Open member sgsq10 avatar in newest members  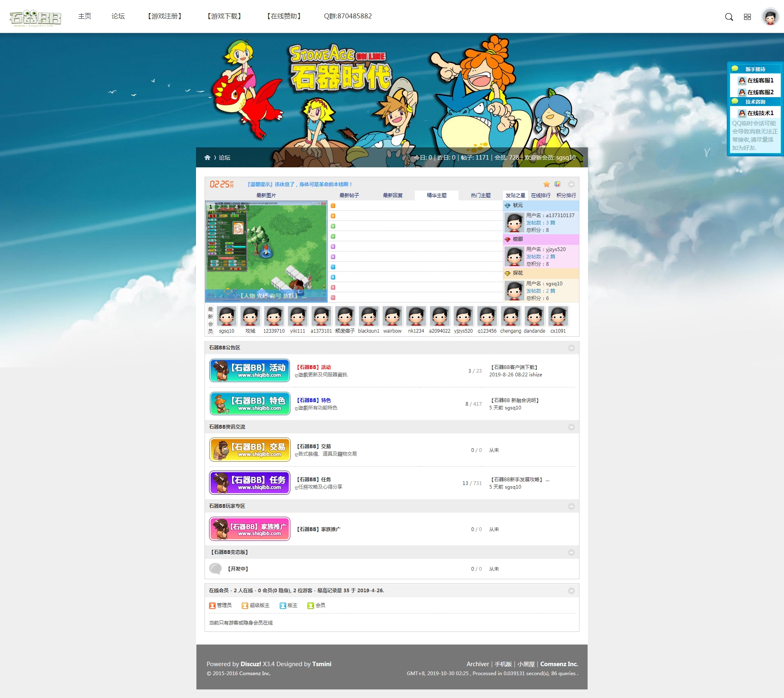point(227,316)
